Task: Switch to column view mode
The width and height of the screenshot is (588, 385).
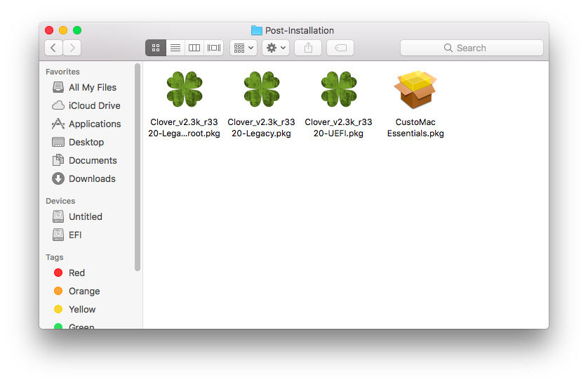Action: (194, 48)
